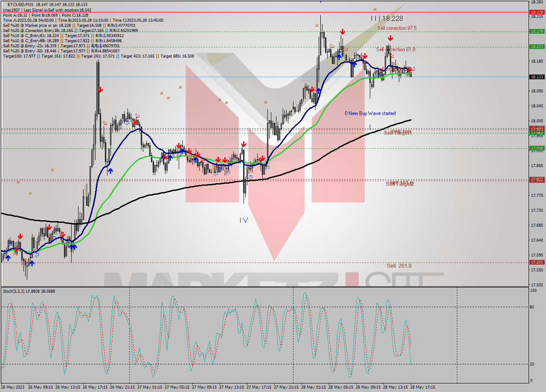Click the Stochastic 80 level value
The width and height of the screenshot is (546, 392).
531,307
